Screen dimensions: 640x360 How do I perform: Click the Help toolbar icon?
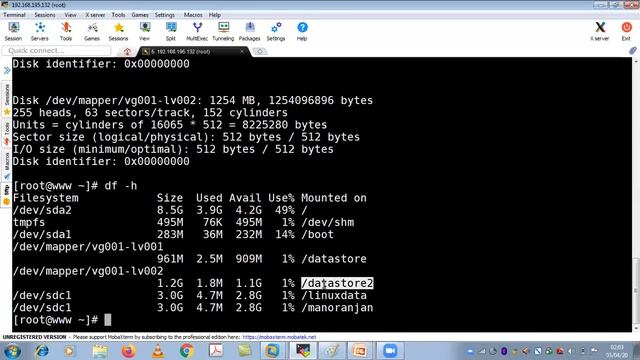(x=302, y=31)
